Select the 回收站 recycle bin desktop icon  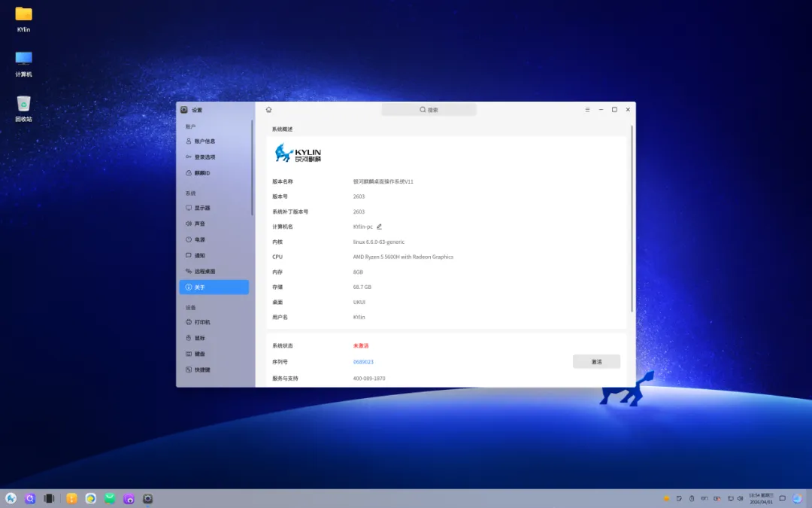[23, 109]
